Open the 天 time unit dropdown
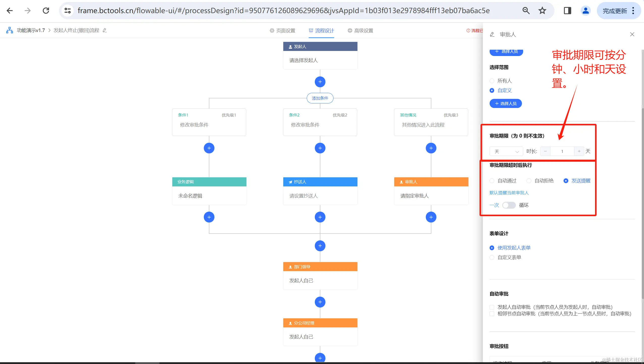The width and height of the screenshot is (644, 364). coord(506,151)
